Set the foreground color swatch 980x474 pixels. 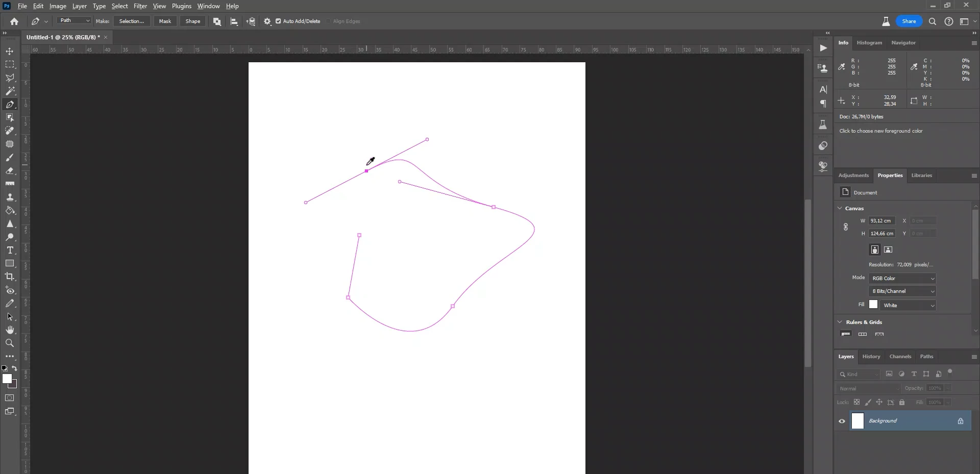coord(7,379)
